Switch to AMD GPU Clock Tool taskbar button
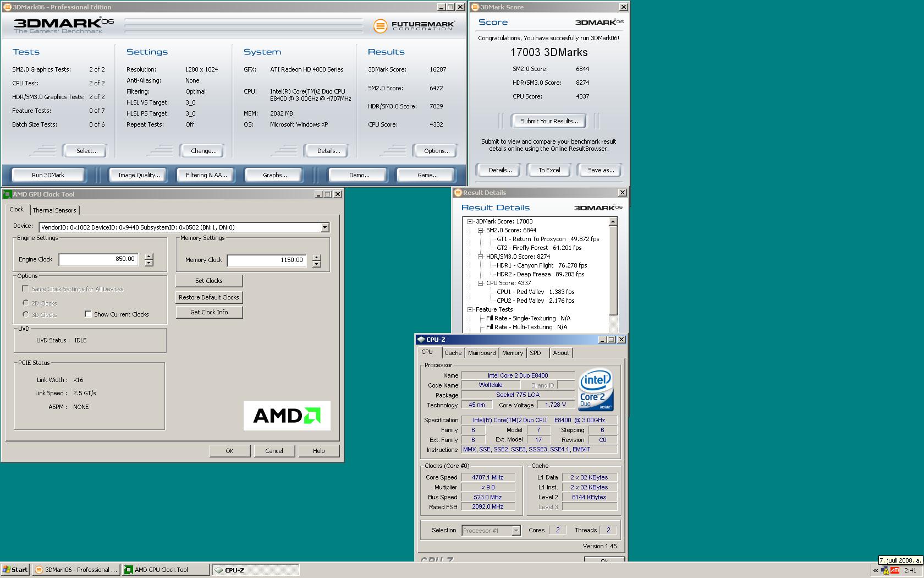The image size is (924, 578). (166, 570)
